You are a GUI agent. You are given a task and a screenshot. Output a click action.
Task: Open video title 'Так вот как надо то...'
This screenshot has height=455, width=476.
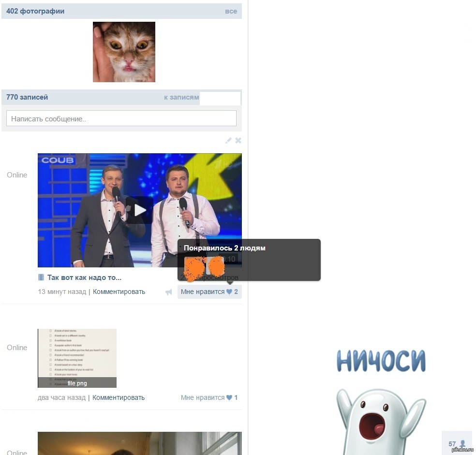coord(84,278)
